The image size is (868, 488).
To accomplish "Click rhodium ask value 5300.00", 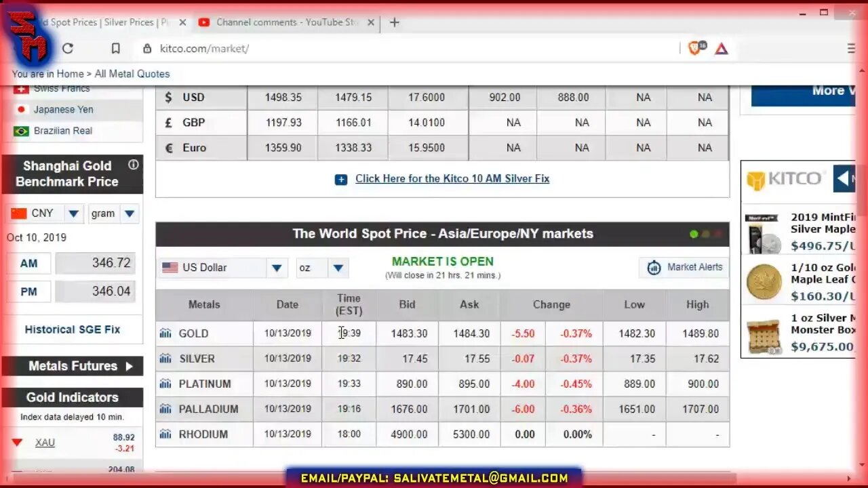I will (x=471, y=434).
